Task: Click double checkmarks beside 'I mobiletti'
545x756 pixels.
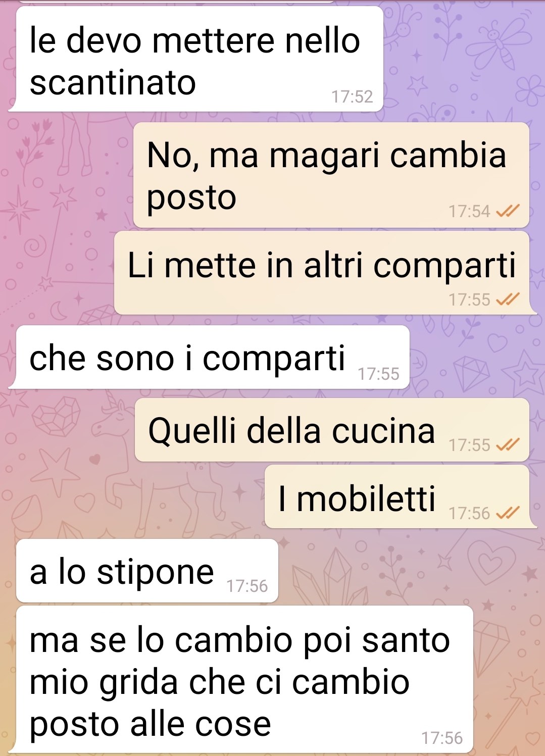Action: coord(508,513)
